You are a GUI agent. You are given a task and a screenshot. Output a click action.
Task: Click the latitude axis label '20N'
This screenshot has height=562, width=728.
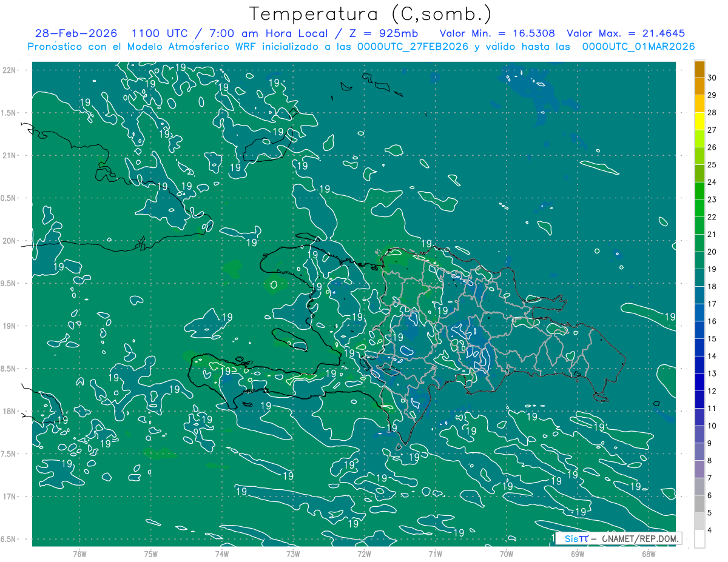[10, 241]
